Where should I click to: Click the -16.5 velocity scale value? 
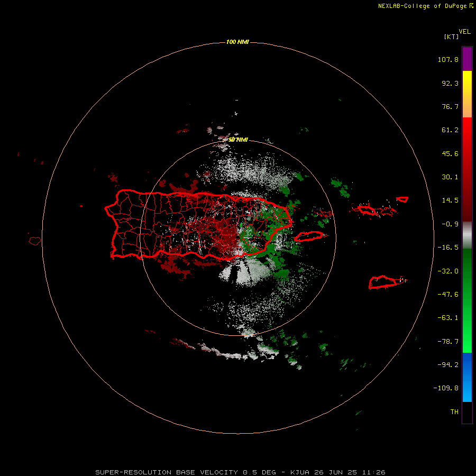point(448,248)
